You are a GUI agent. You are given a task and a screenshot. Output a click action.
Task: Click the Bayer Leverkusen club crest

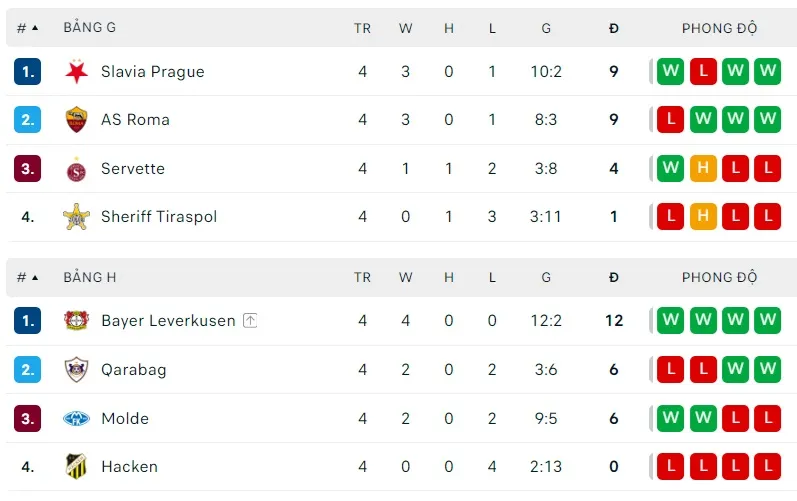click(77, 321)
